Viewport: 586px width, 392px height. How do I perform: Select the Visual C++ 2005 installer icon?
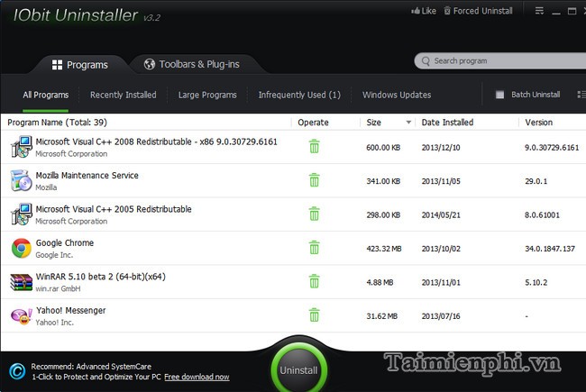22,214
